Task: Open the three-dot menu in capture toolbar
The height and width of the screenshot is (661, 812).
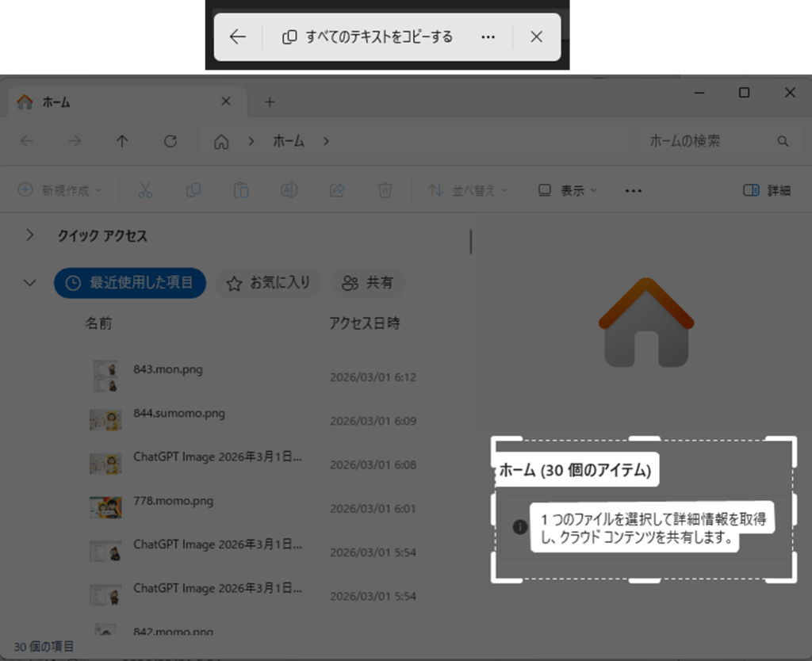Action: click(488, 37)
